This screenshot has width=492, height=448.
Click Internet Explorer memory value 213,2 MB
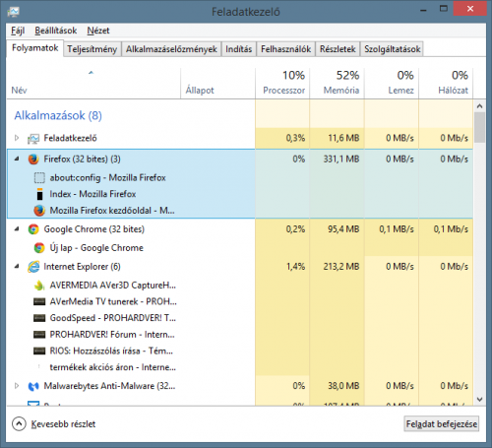tap(341, 267)
